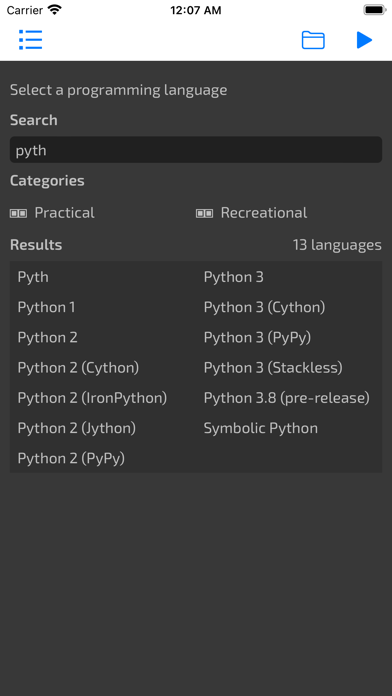The image size is (392, 696).
Task: Choose Python 3.8 (pre-release)
Action: (287, 398)
